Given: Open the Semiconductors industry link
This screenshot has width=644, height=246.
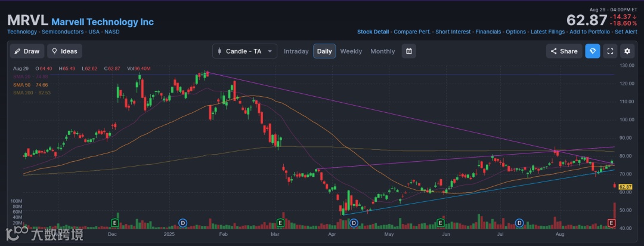Looking at the screenshot, I should tap(63, 32).
